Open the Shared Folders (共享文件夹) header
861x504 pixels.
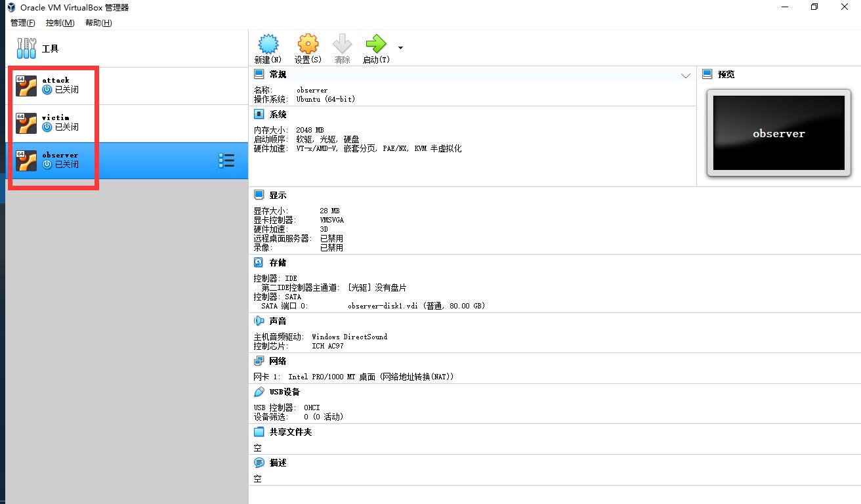pos(291,432)
